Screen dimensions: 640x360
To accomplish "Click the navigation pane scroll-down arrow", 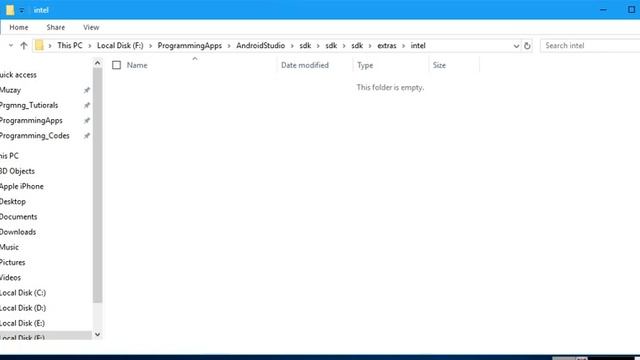I will [97, 334].
